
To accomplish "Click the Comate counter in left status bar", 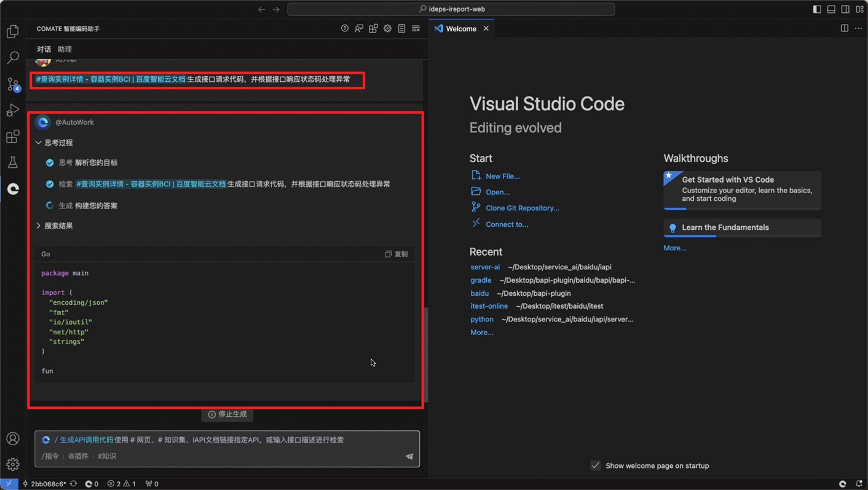I will tap(92, 484).
